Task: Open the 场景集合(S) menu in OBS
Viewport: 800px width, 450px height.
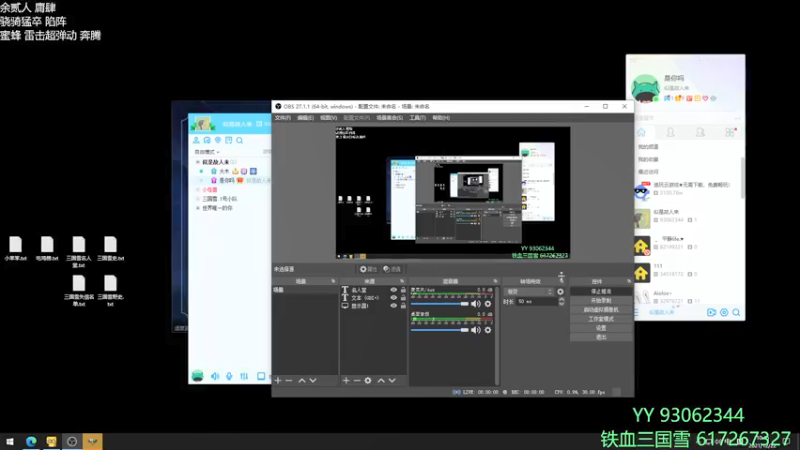Action: click(389, 118)
